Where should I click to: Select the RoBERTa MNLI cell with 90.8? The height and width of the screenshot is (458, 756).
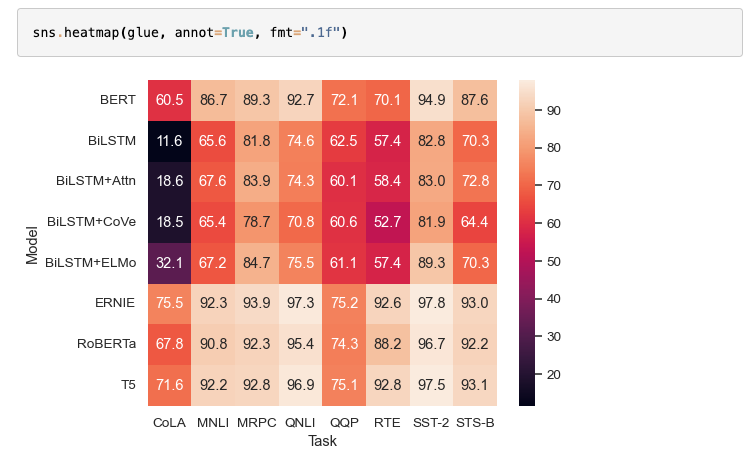click(213, 344)
